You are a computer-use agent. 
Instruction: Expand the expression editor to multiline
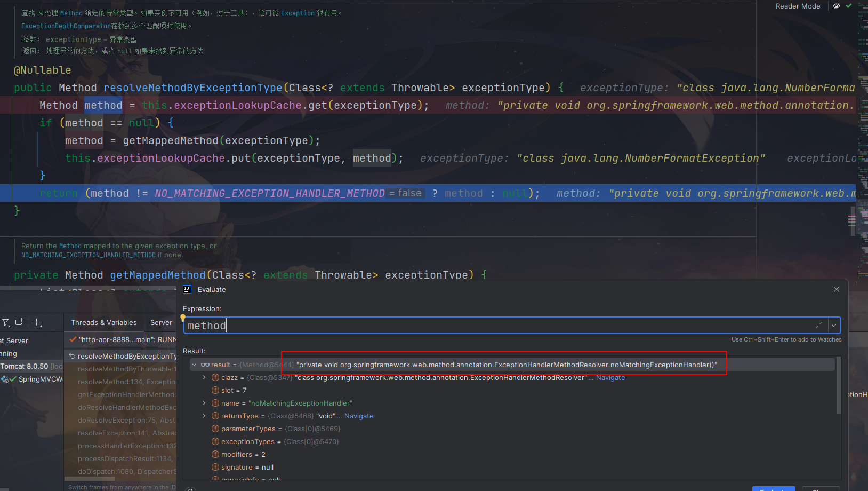point(819,326)
